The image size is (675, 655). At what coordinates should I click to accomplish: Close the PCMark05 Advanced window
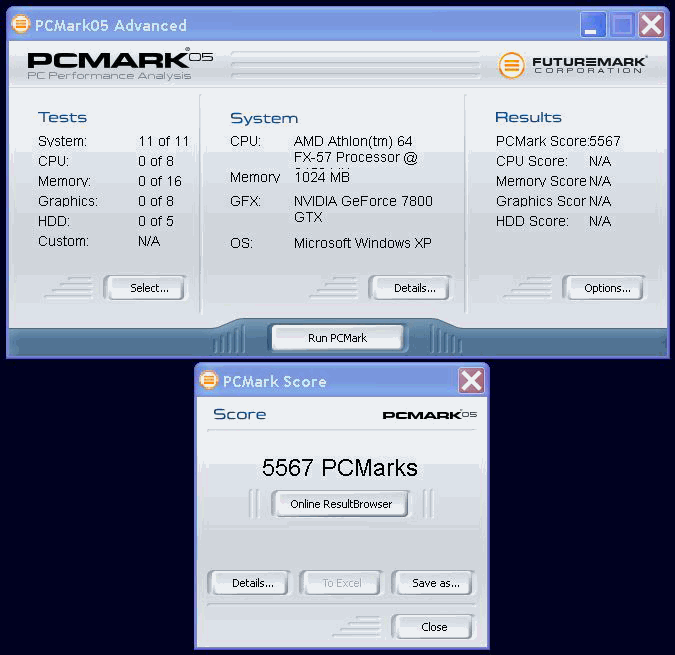click(651, 25)
